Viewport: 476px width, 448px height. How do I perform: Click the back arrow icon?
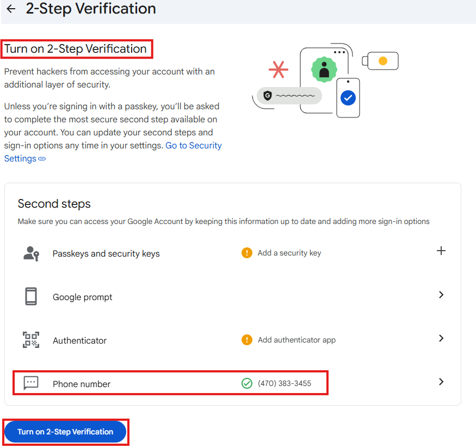(x=11, y=9)
